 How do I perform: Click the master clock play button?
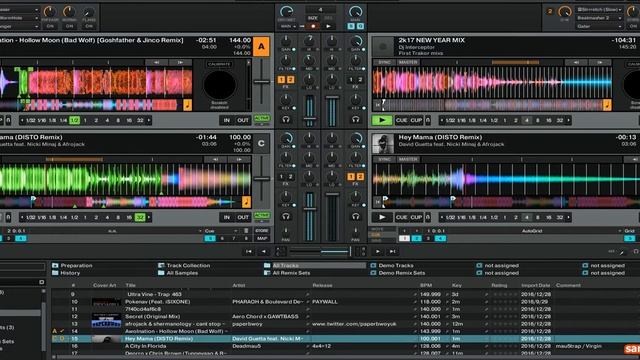[328, 26]
